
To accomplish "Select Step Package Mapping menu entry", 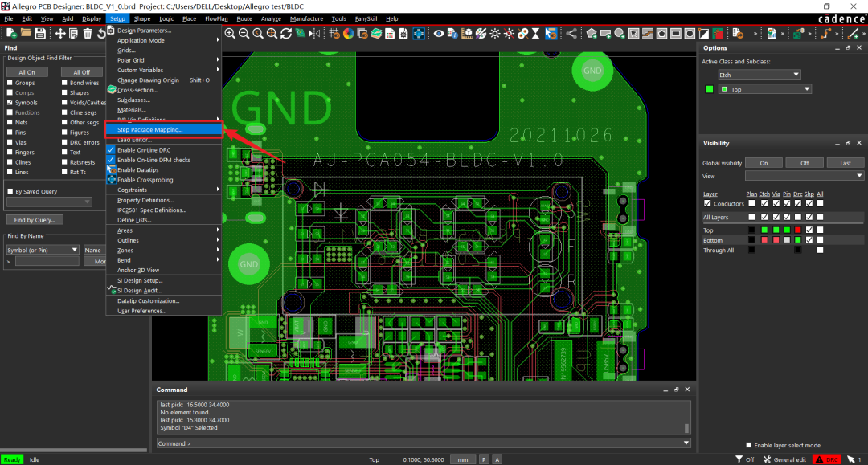I will click(x=150, y=129).
